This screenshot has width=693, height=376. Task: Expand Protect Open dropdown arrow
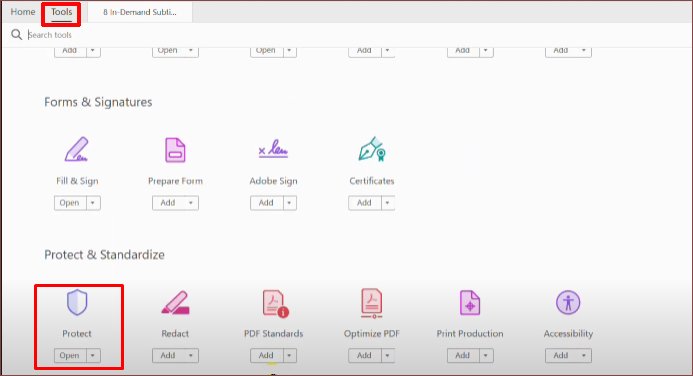[x=93, y=356]
